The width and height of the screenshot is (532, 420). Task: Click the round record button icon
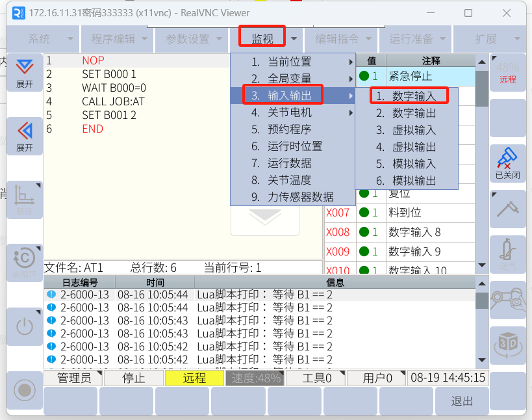24,389
